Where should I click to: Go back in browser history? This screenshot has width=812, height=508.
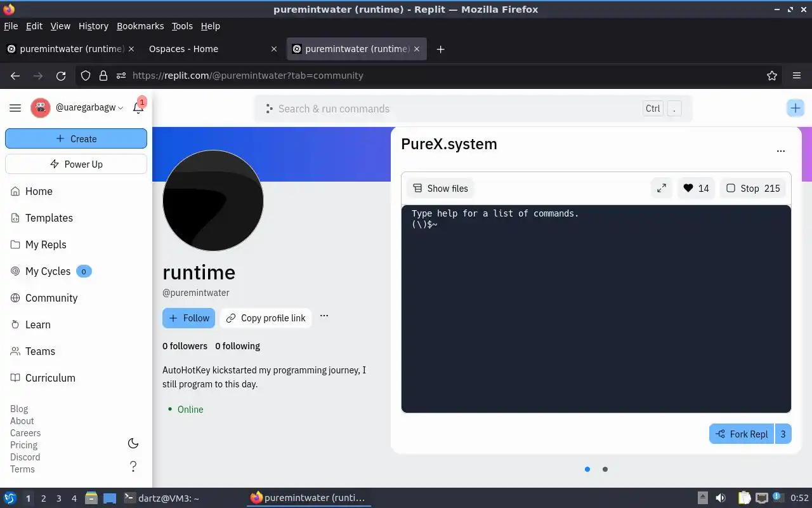pos(15,76)
